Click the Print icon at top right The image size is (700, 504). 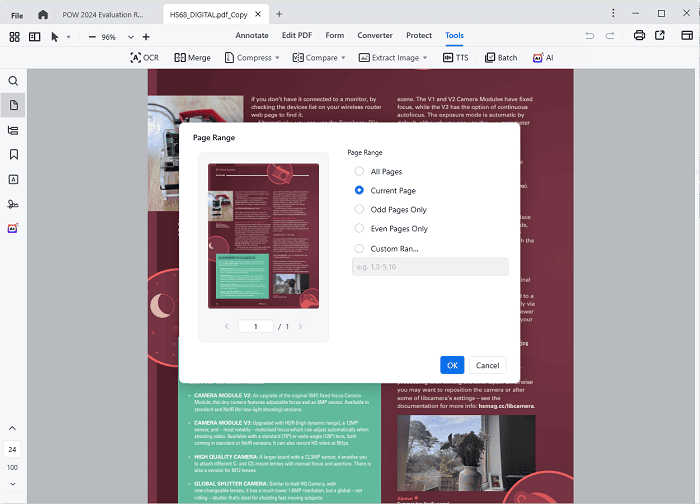click(639, 36)
